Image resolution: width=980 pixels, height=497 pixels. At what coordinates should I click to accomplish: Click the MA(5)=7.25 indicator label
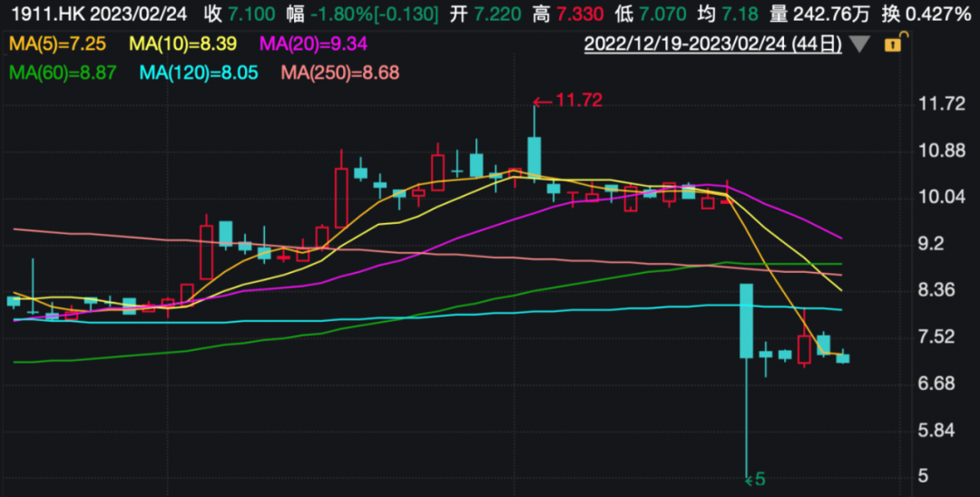coord(57,44)
